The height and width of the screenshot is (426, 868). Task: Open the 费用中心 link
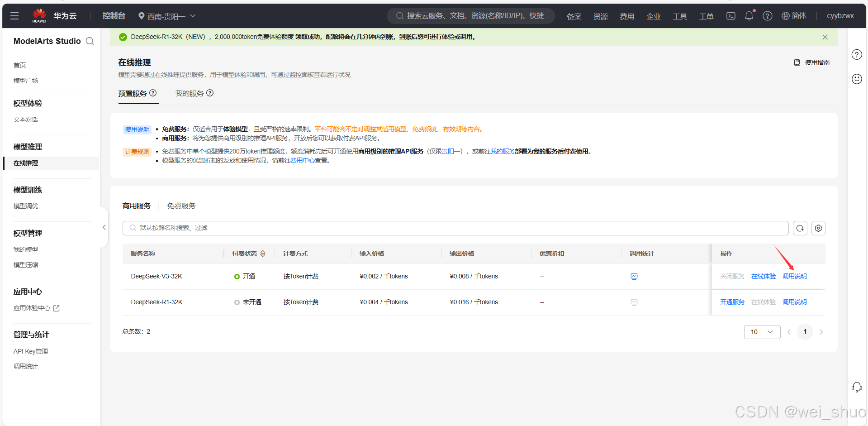point(303,160)
